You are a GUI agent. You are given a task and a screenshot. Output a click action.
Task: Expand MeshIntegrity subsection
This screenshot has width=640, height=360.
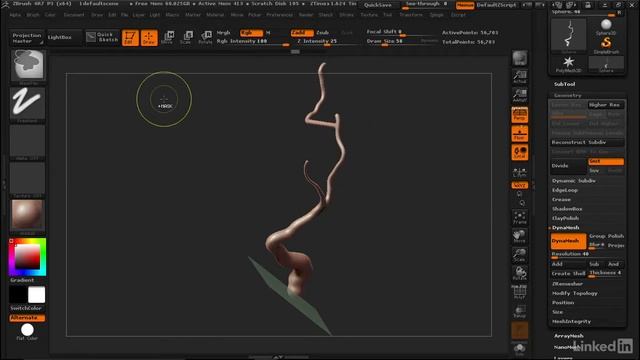pos(571,322)
